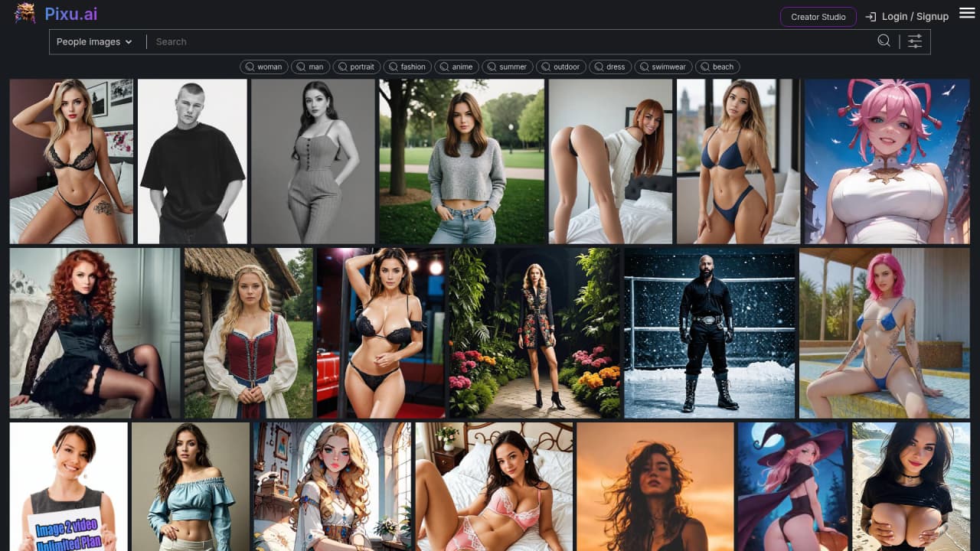Open the hamburger menu icon
The image size is (980, 551).
[x=967, y=13]
